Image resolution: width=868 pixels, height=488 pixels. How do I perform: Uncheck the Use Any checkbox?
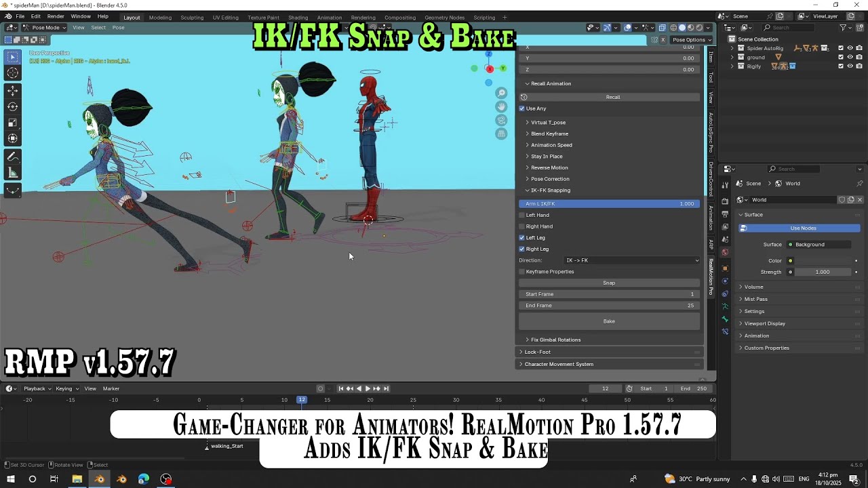pos(522,108)
